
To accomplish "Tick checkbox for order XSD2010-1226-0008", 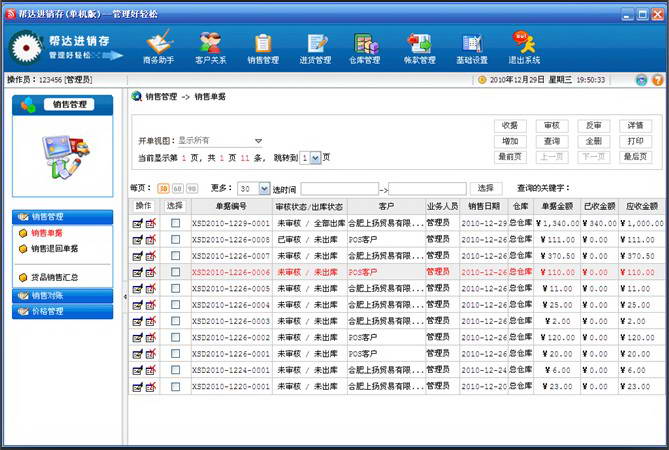I will pos(175,239).
